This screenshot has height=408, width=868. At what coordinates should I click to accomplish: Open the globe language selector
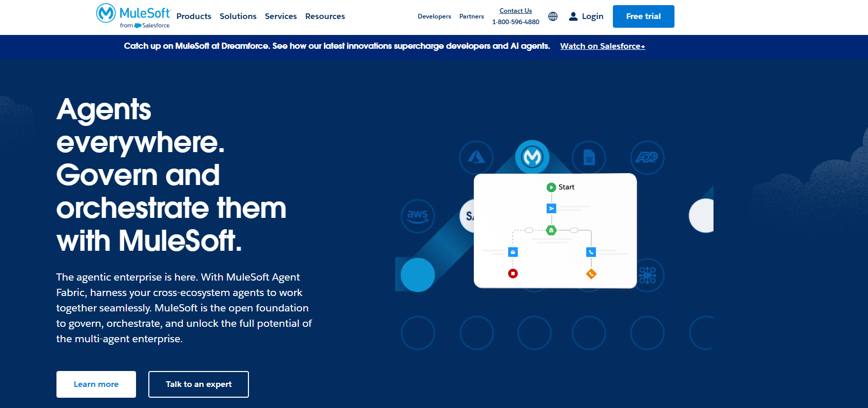[553, 16]
